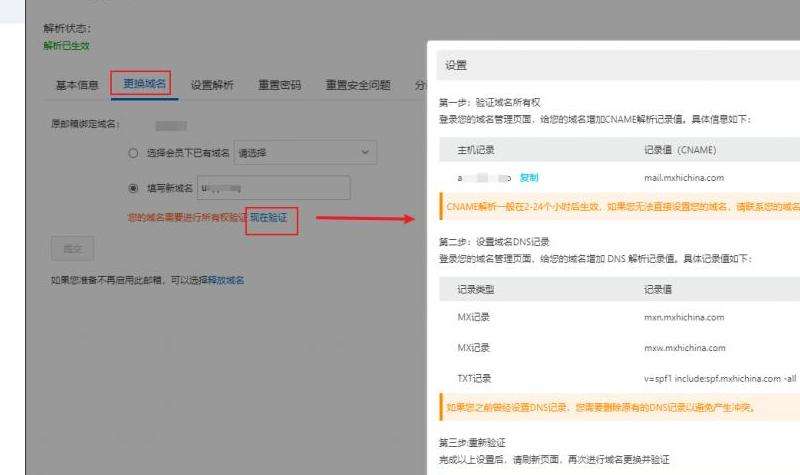The height and width of the screenshot is (475, 800).
Task: Click the 主机记录 column header
Action: click(x=476, y=150)
